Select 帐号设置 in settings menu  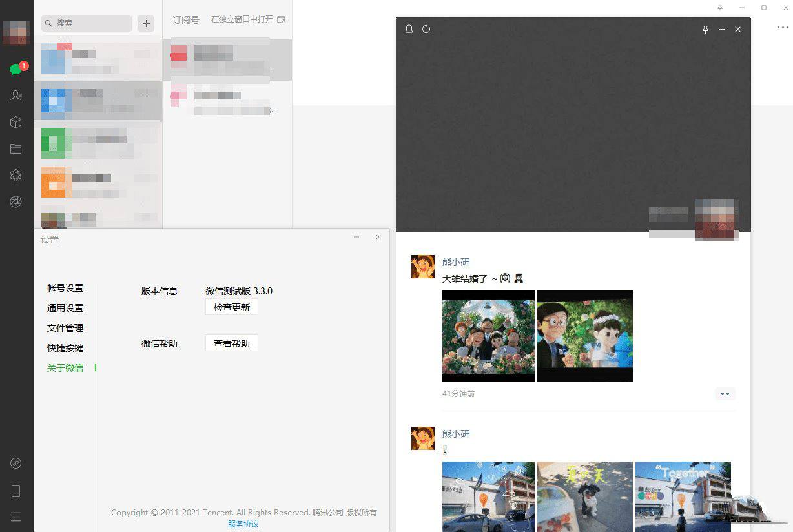[65, 288]
